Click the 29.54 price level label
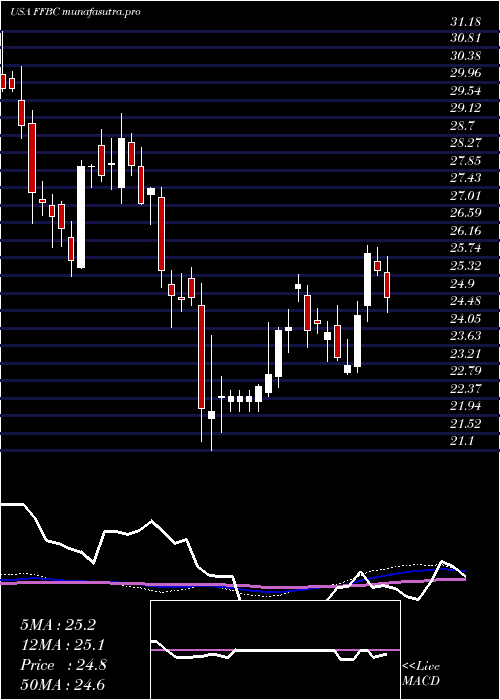500x700 pixels. click(465, 91)
